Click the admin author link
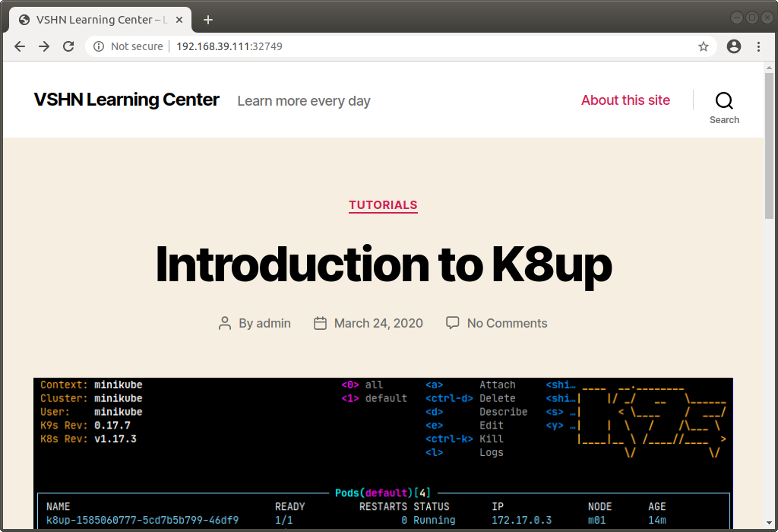Screen dimensions: 778x532 click(x=274, y=323)
